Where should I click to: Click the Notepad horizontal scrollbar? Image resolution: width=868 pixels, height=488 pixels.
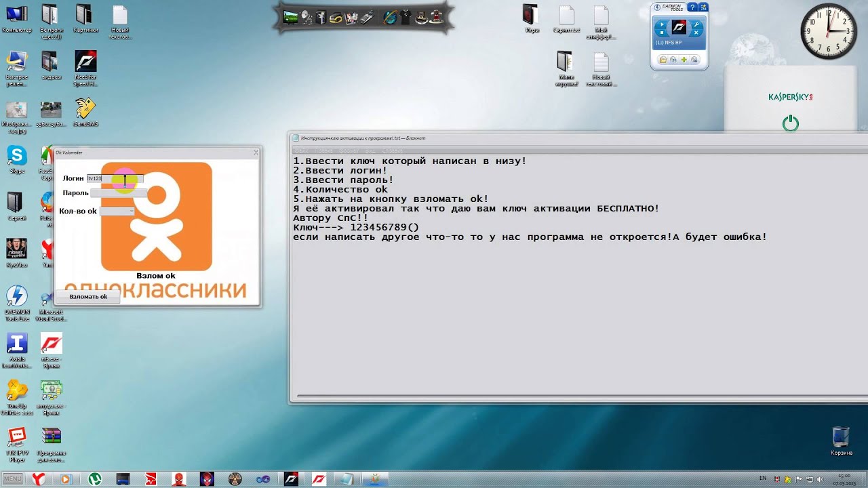click(582, 396)
